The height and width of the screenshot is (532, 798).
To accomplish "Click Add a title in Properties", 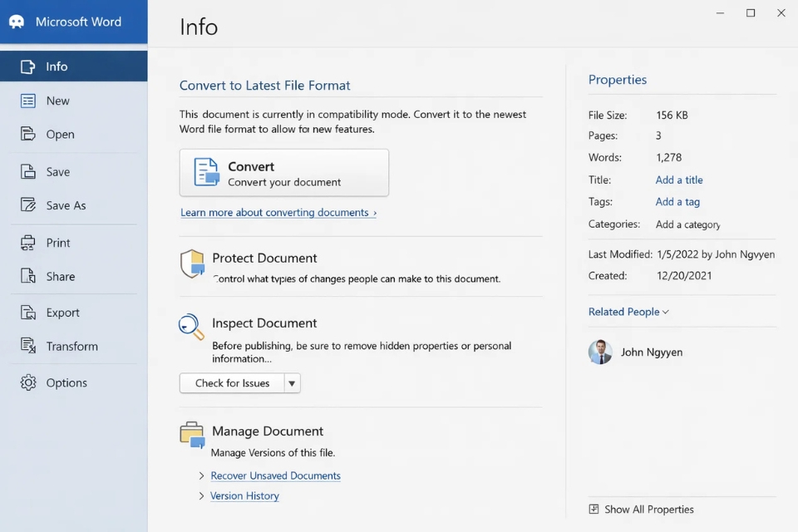I will click(678, 180).
